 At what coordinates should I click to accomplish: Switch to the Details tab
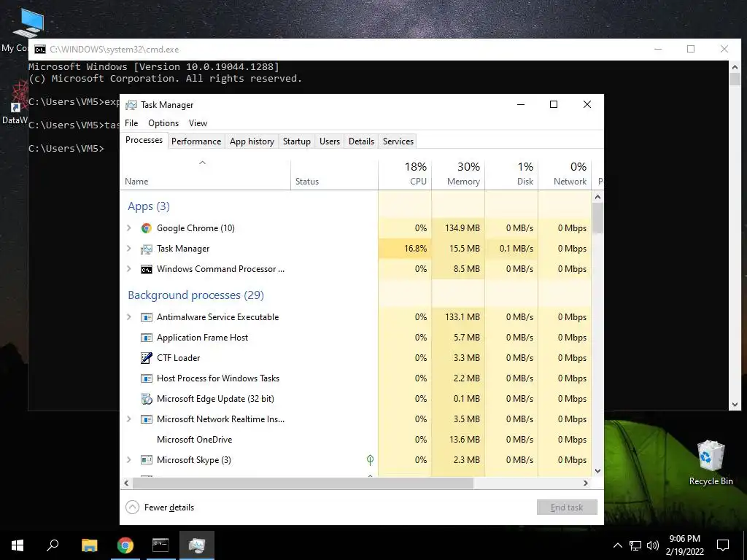(361, 141)
